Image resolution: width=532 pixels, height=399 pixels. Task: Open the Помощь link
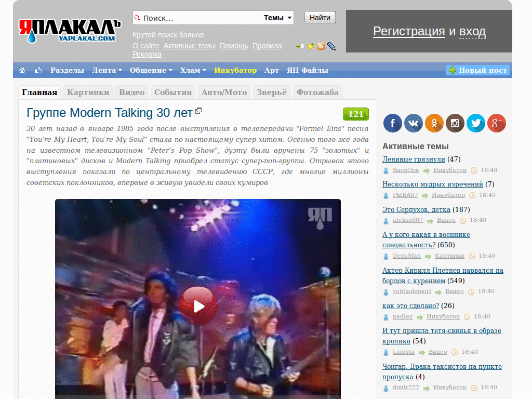click(234, 46)
